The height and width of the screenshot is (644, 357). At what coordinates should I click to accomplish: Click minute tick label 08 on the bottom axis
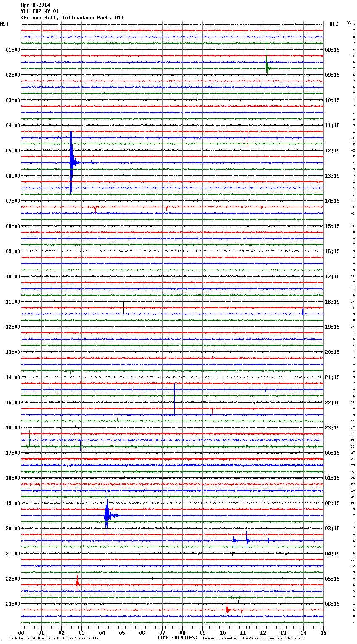182,633
